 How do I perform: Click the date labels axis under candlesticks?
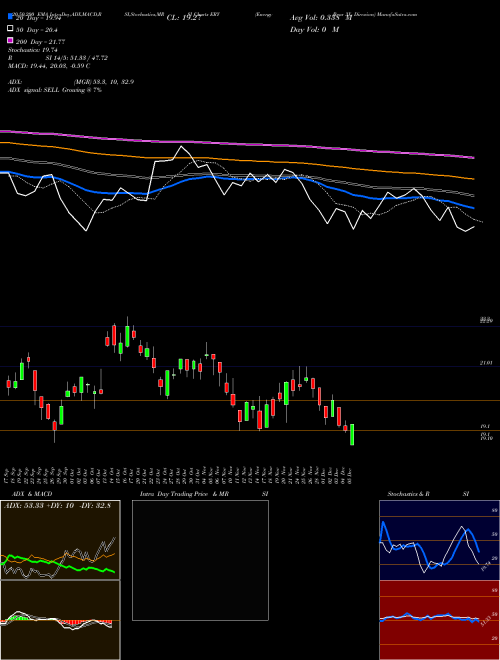coord(180,474)
